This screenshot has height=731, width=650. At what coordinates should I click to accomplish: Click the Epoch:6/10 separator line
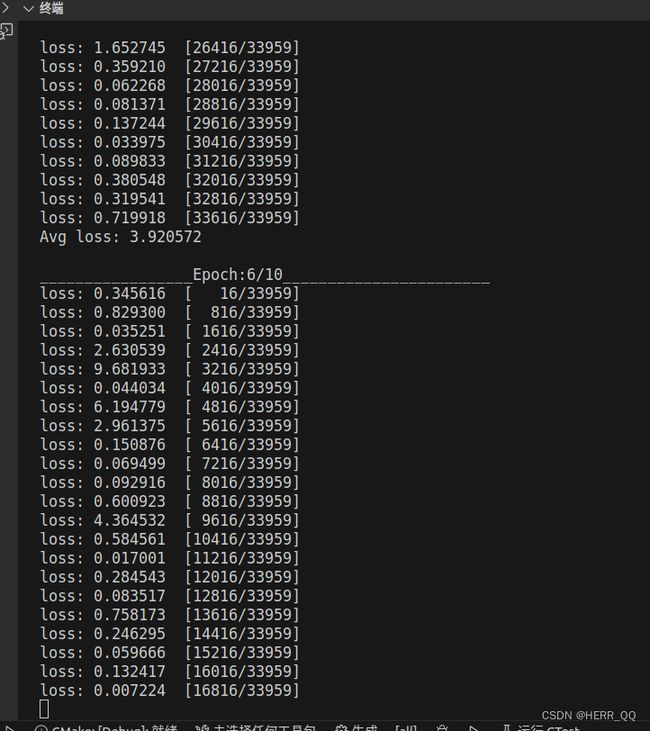point(265,275)
